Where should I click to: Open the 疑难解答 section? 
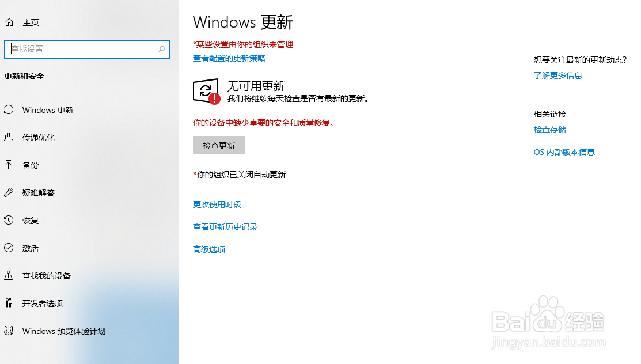tap(39, 193)
